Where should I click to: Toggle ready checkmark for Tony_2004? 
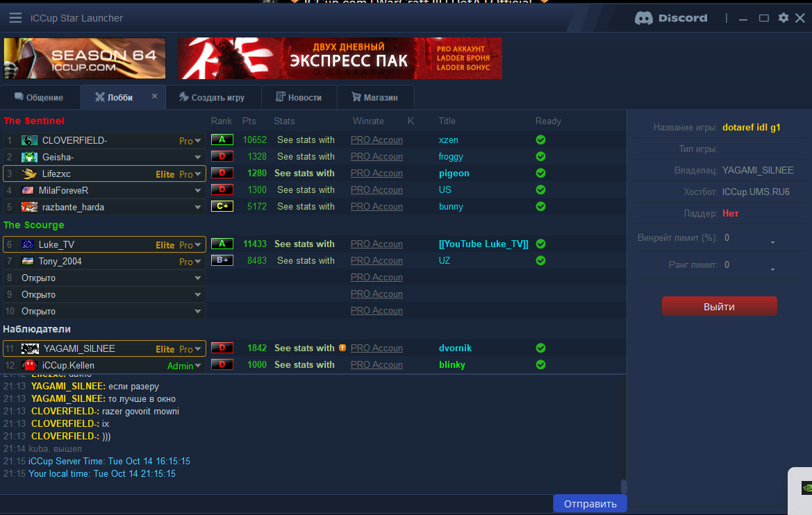point(540,260)
